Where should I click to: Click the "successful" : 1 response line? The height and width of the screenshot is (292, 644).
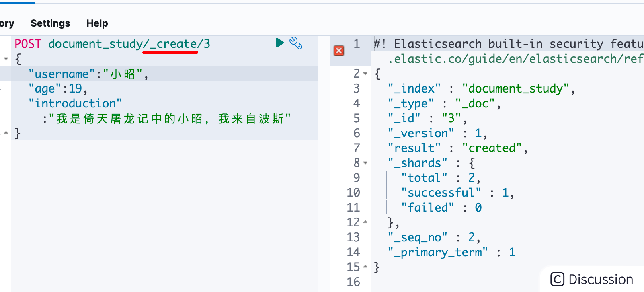(458, 193)
